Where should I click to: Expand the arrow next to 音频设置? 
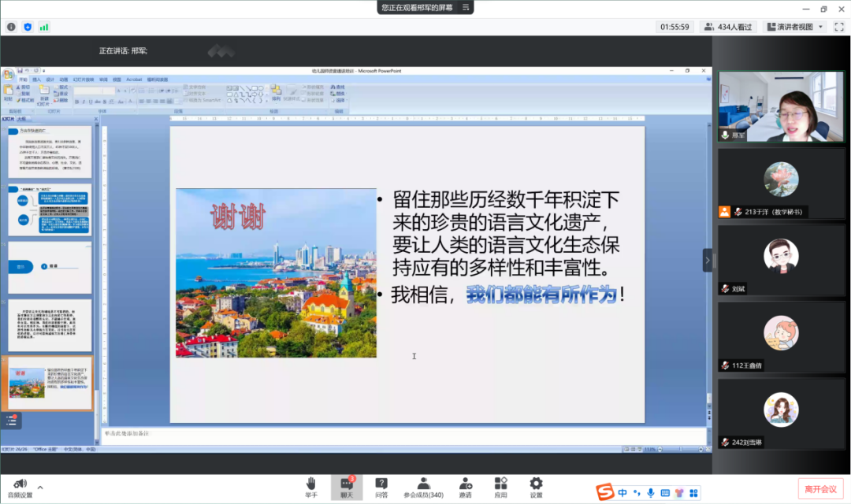pos(39,489)
